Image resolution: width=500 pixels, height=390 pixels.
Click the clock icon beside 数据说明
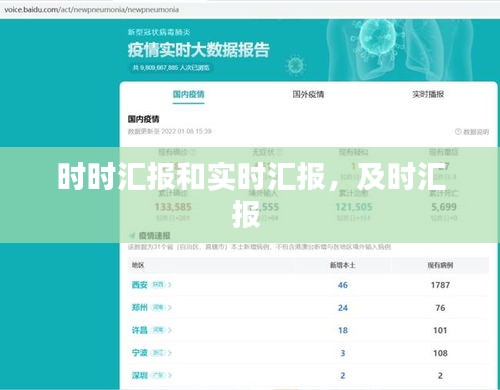tap(458, 132)
